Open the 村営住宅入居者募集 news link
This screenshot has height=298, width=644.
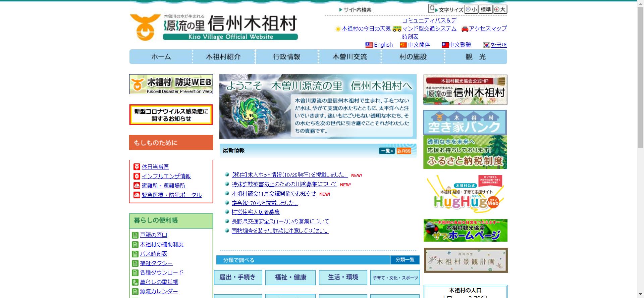point(256,212)
